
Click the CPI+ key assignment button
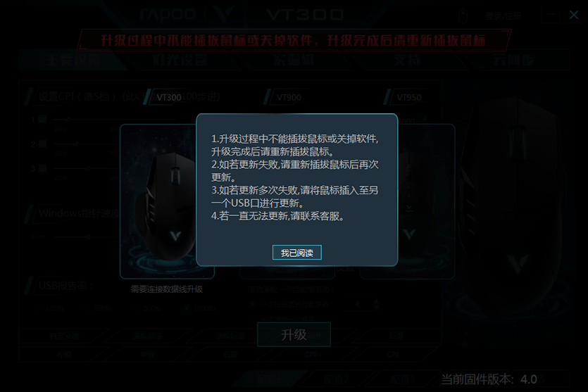[313, 354]
